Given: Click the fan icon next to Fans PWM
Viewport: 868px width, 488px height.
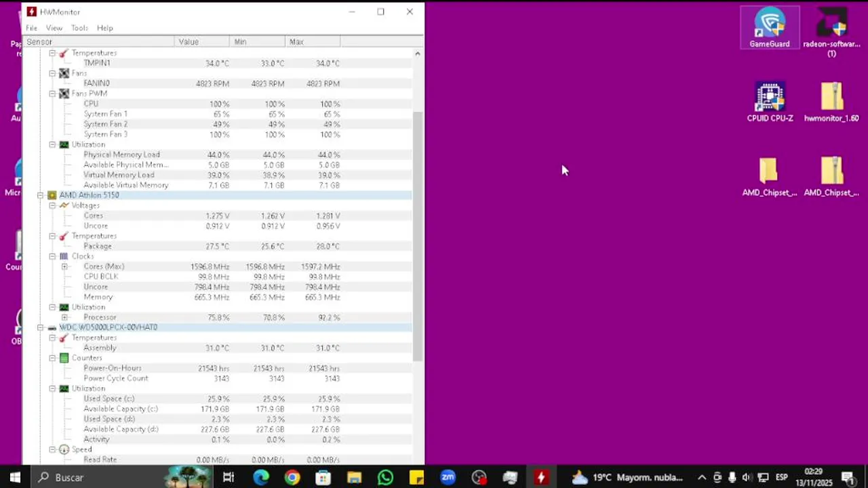Looking at the screenshot, I should pos(64,94).
